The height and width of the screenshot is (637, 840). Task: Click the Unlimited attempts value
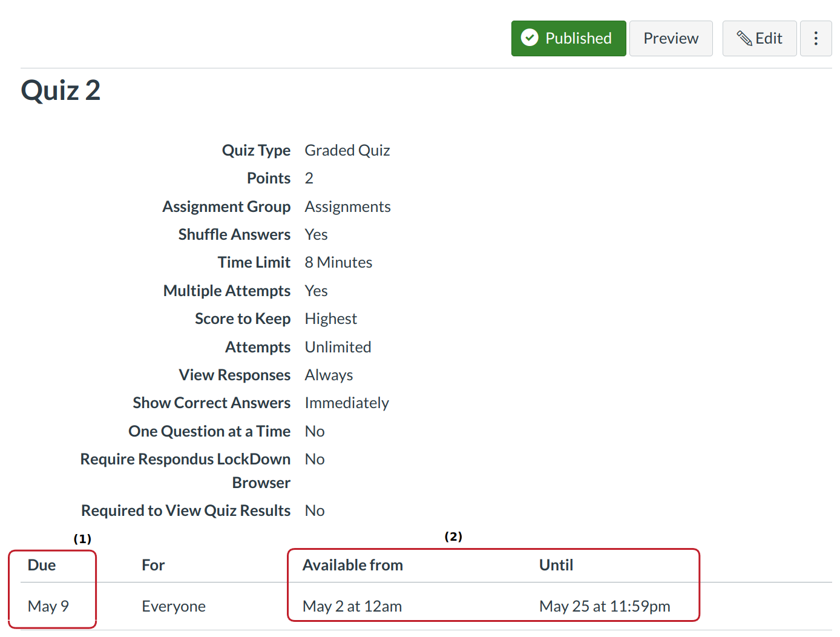(338, 347)
